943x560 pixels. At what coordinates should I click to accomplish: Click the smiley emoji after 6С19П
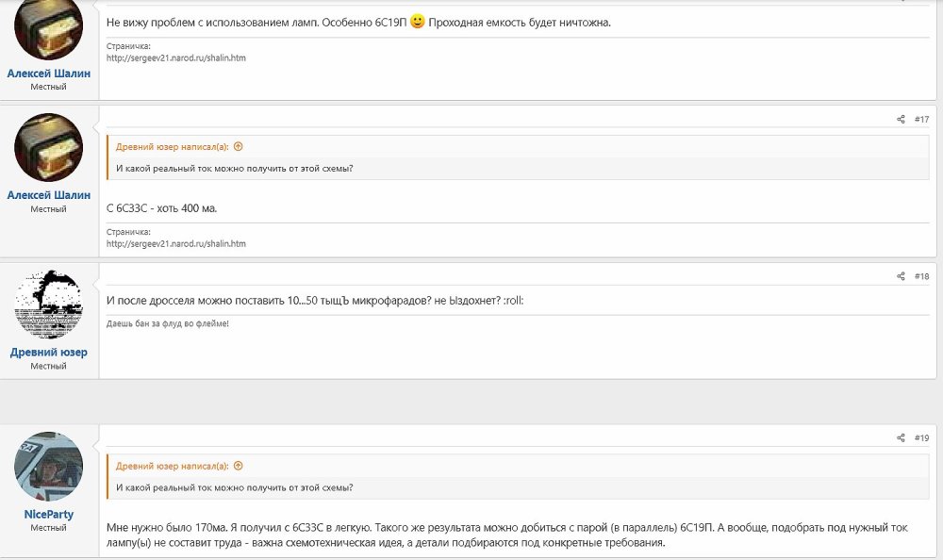[418, 22]
